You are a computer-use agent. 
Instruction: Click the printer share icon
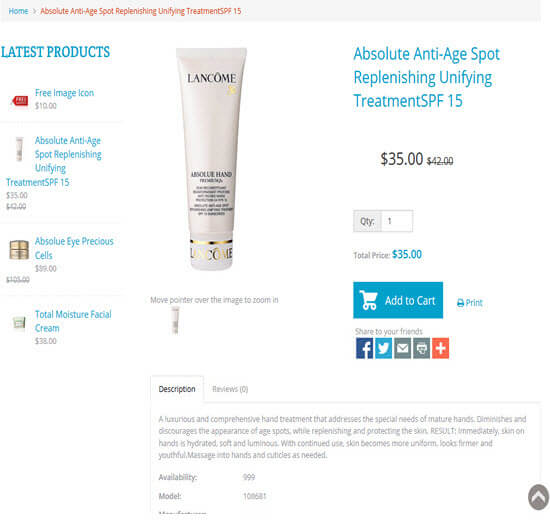tap(421, 348)
